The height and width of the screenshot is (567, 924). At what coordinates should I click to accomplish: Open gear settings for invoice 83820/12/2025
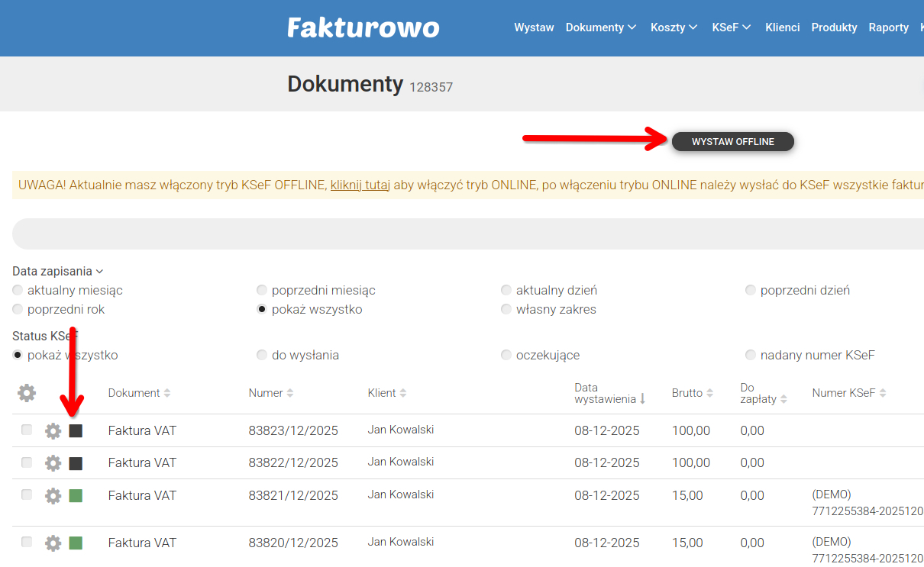pos(53,543)
